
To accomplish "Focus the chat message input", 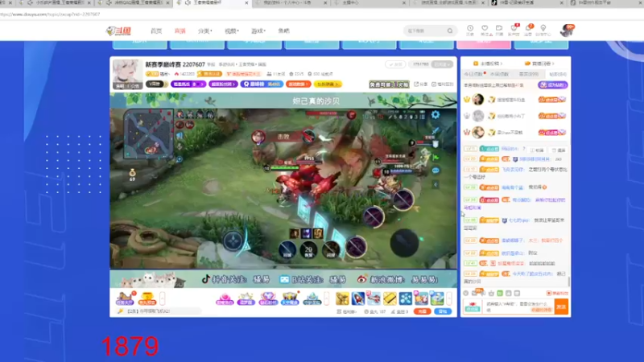I will pyautogui.click(x=518, y=306).
